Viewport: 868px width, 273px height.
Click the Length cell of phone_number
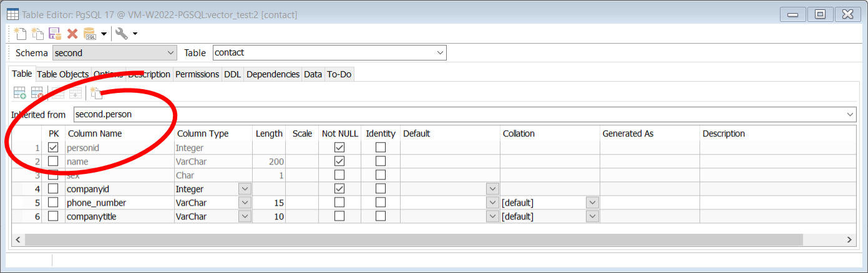tap(269, 203)
